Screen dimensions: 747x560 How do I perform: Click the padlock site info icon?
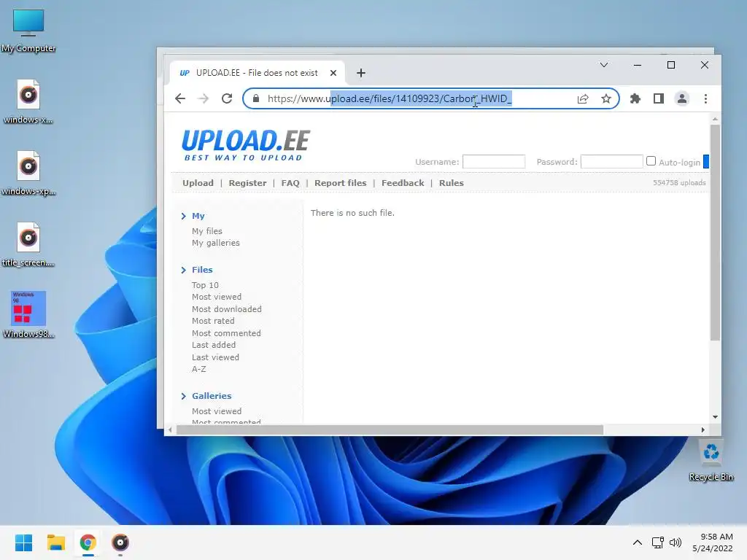(256, 98)
